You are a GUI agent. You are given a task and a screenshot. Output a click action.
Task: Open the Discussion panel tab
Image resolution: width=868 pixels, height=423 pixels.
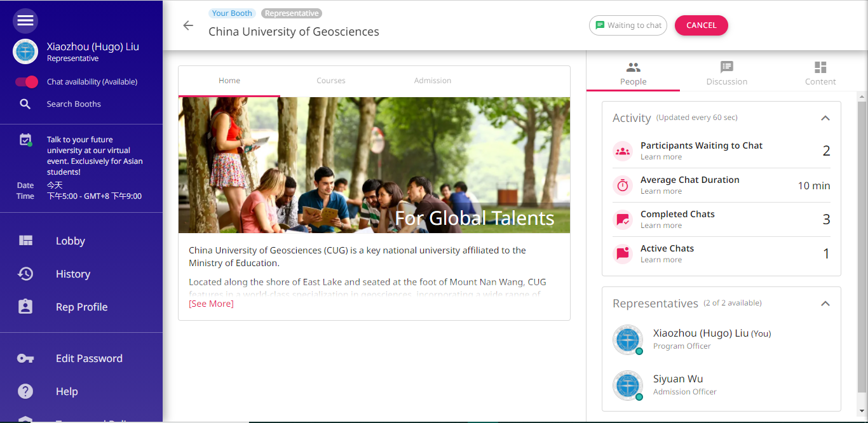pos(726,73)
